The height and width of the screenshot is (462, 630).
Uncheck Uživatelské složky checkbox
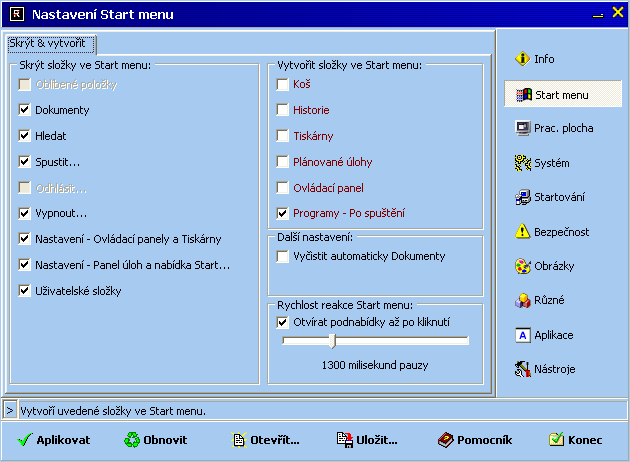[25, 290]
